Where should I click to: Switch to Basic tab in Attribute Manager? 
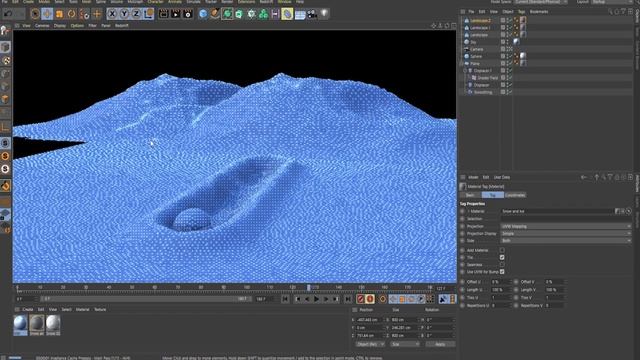pos(470,195)
